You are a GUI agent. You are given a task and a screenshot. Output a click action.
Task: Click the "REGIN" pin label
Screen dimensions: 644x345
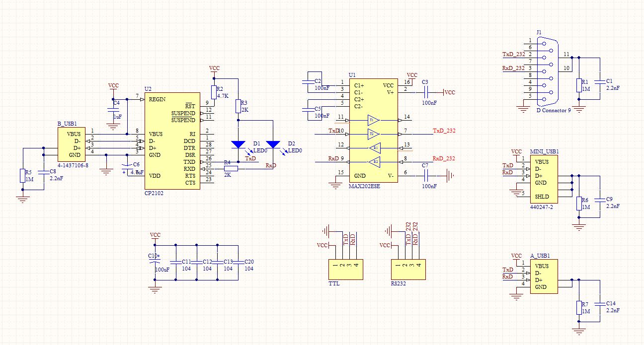(157, 99)
